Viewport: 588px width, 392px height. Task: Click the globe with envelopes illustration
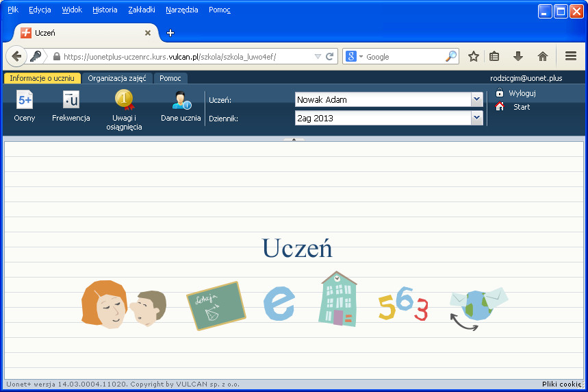tap(479, 309)
